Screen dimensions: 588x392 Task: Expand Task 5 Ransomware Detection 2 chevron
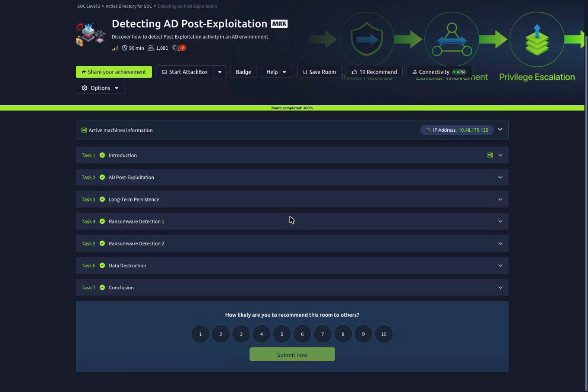[501, 243]
